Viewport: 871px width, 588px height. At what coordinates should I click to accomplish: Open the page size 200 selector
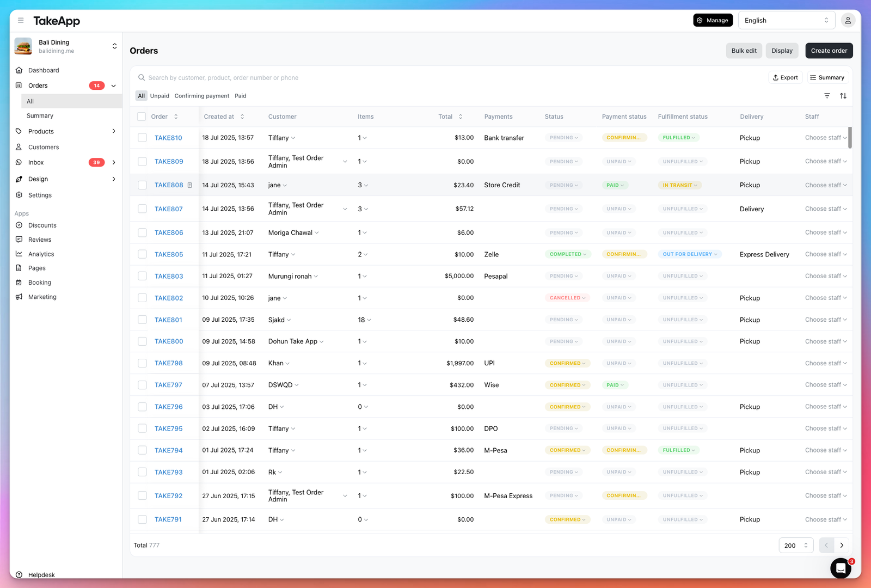pyautogui.click(x=796, y=546)
